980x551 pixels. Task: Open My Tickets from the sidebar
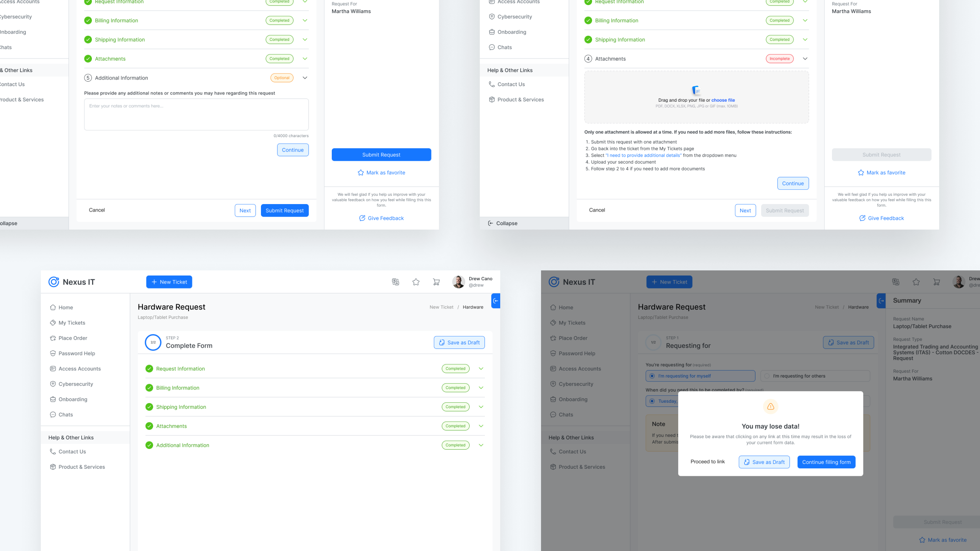pyautogui.click(x=72, y=322)
